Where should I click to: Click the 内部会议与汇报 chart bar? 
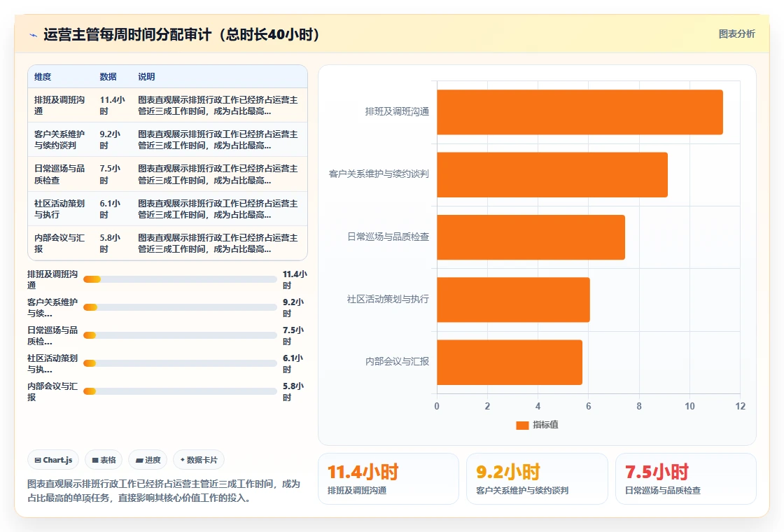pyautogui.click(x=510, y=362)
